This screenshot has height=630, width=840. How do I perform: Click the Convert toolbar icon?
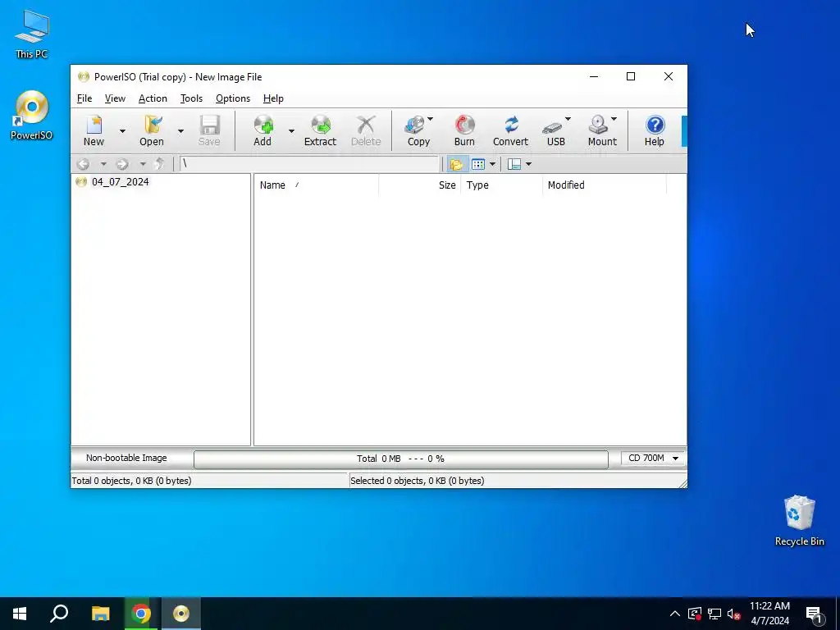pos(510,130)
